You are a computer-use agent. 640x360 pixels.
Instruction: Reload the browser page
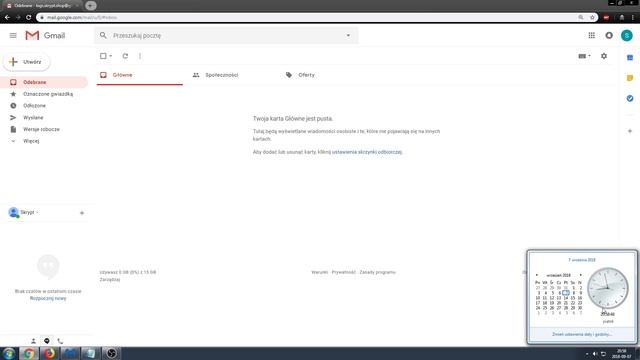[29, 18]
